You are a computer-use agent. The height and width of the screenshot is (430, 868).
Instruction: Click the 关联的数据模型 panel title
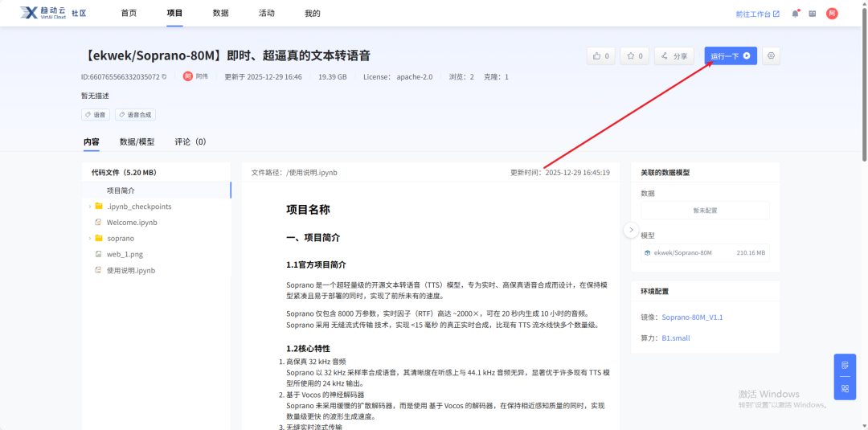(665, 173)
